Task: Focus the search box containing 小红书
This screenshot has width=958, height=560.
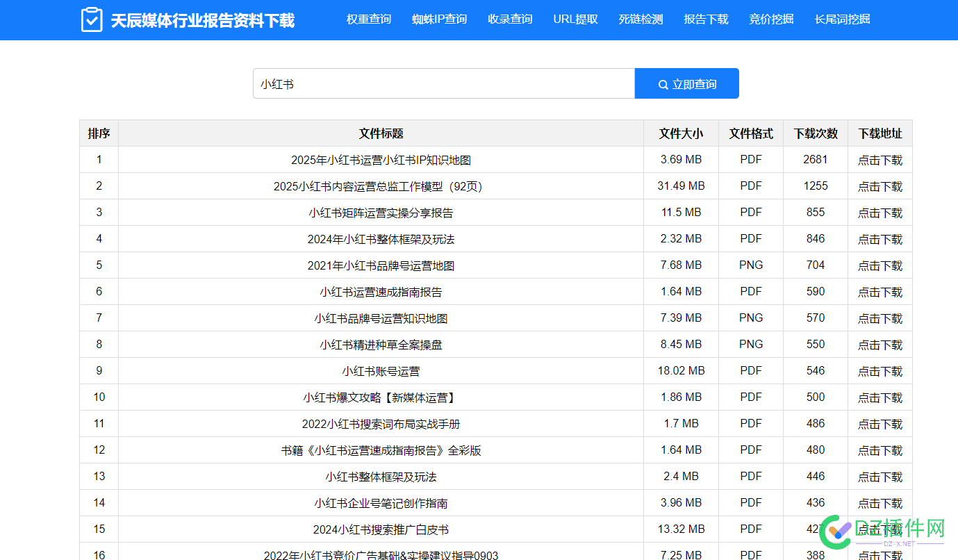Action: coord(444,83)
